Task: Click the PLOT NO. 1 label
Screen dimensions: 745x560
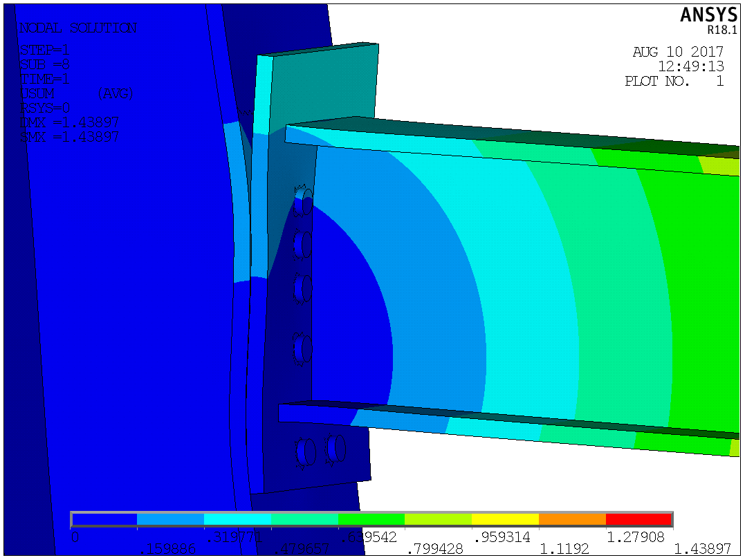Action: coord(674,81)
